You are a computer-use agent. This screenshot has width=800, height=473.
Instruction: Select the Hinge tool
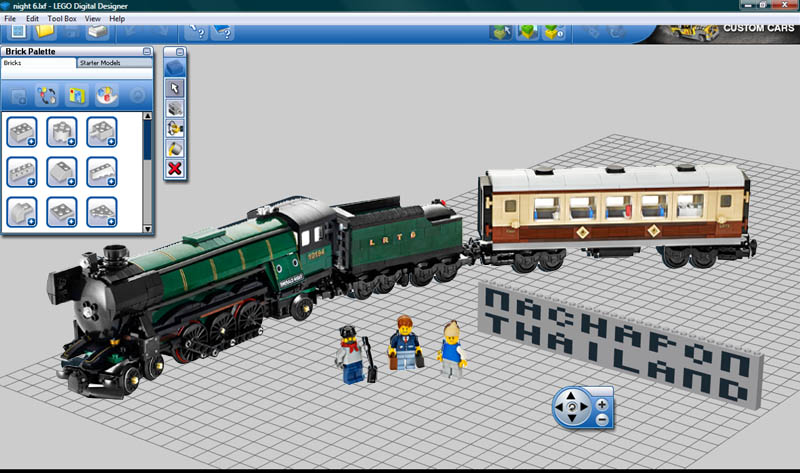(175, 129)
